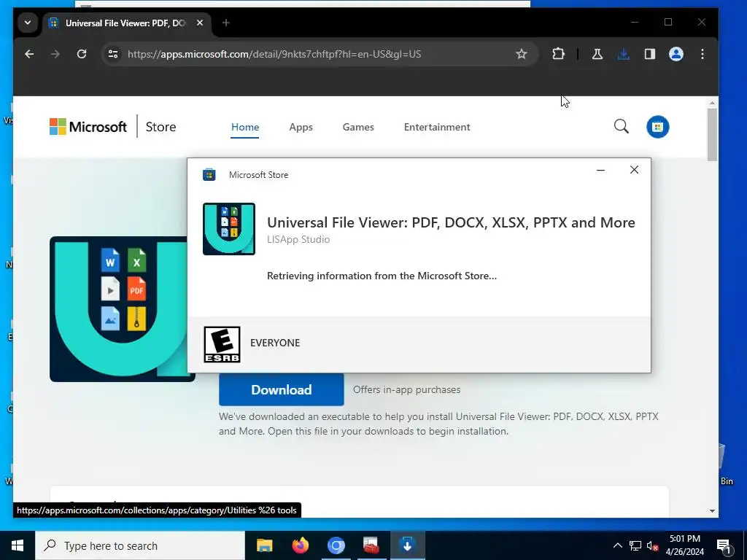Click 'Offers in-app purchases' text
Image resolution: width=747 pixels, height=560 pixels.
[x=406, y=389]
